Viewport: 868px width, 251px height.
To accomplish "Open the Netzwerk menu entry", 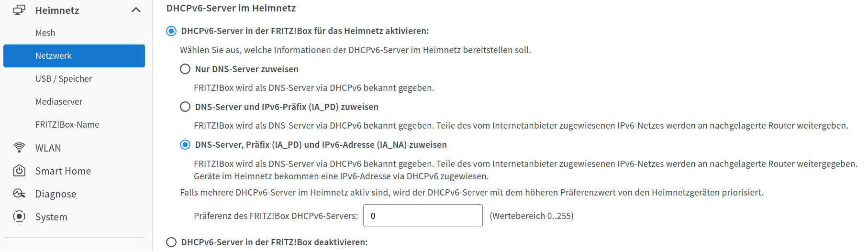I will 74,56.
